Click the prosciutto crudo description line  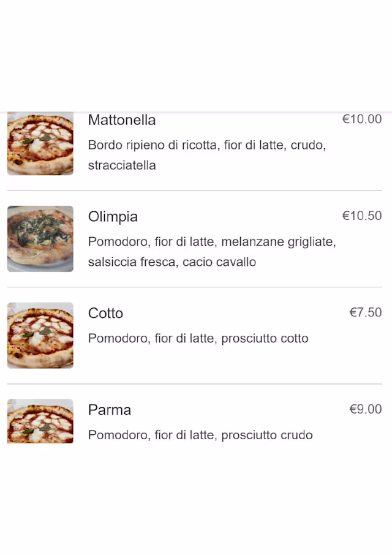(200, 435)
